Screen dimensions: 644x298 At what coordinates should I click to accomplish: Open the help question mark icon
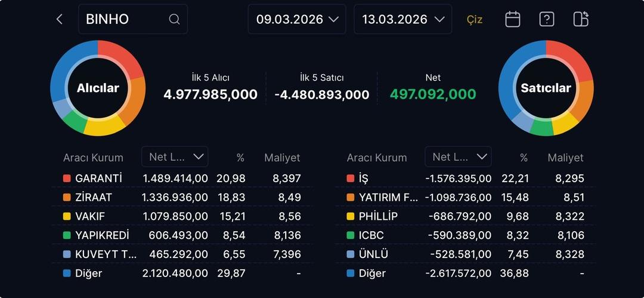(546, 19)
